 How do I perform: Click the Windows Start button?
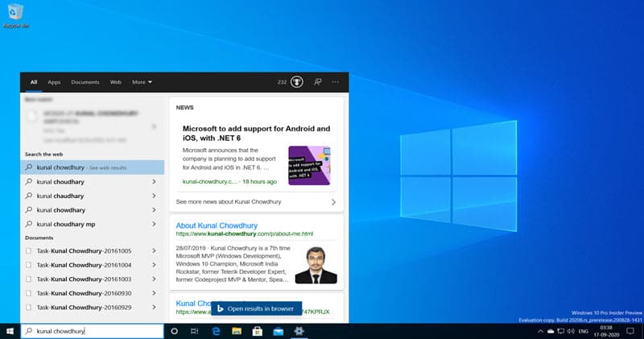click(10, 331)
